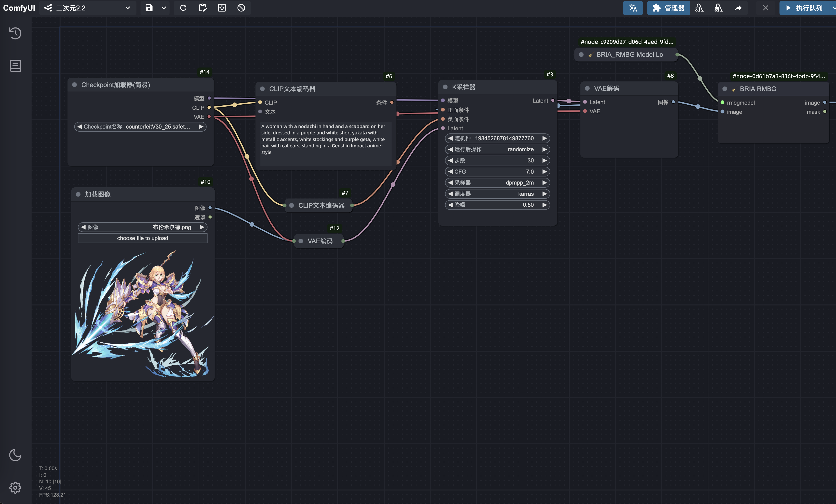Select previous checkpoint with left arrow
The width and height of the screenshot is (836, 504).
79,127
